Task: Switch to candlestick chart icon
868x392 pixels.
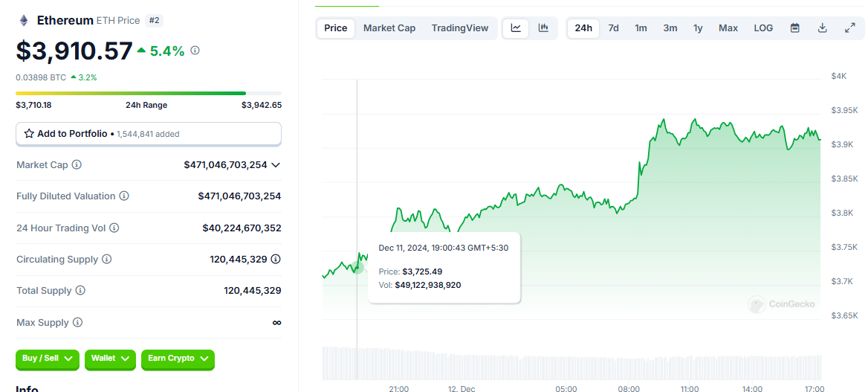Action: [x=543, y=28]
